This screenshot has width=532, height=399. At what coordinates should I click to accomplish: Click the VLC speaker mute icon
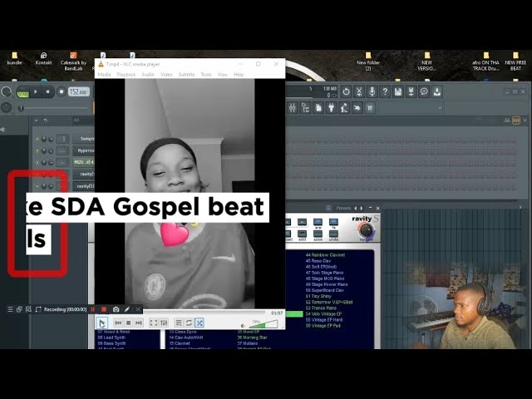coord(243,326)
